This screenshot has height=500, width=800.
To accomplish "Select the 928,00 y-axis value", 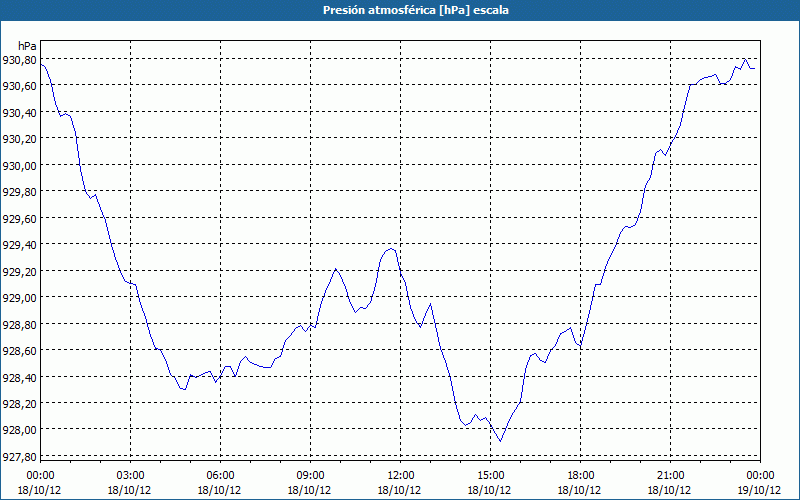I will pos(19,430).
